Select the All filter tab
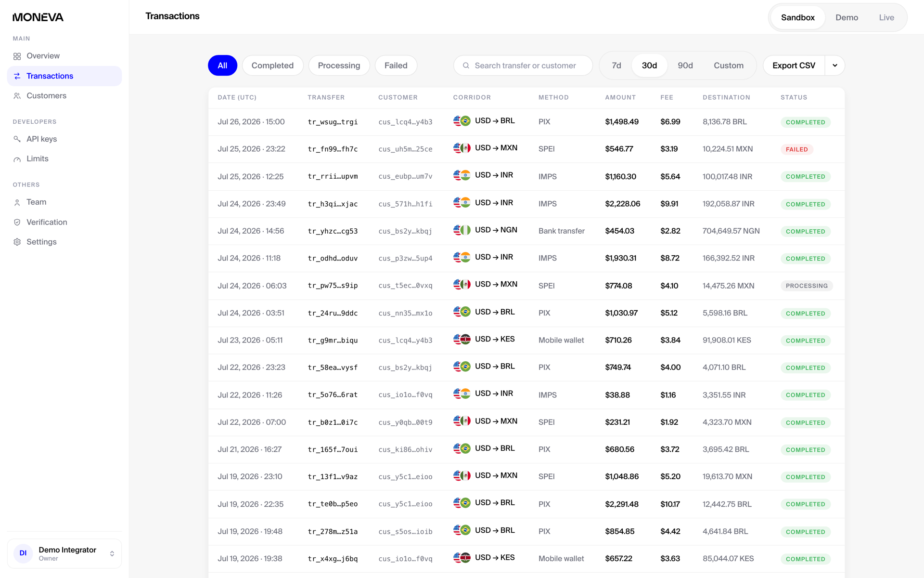This screenshot has height=578, width=924. point(222,66)
